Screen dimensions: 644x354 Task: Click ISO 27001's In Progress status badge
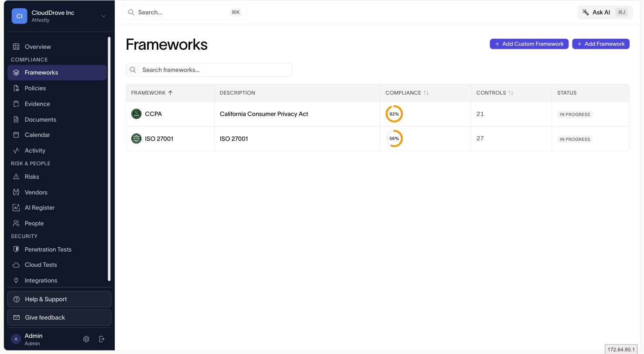coord(575,139)
